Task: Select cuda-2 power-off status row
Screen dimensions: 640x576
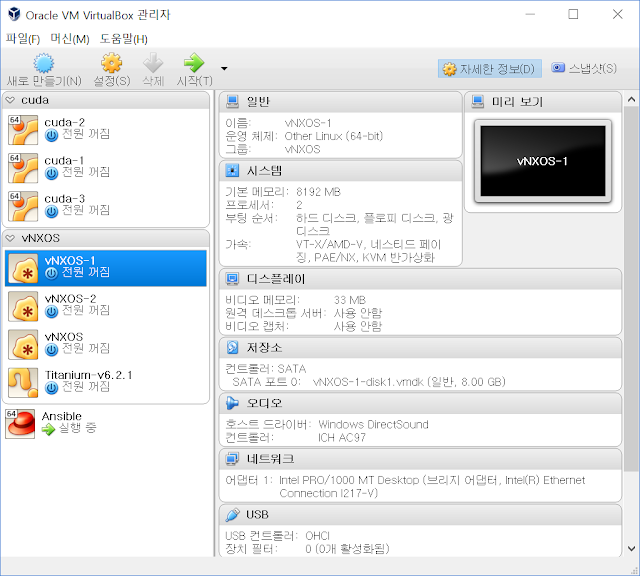Action: (x=77, y=134)
